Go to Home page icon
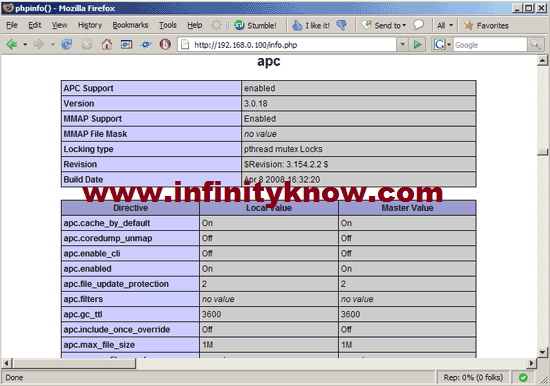 point(107,45)
